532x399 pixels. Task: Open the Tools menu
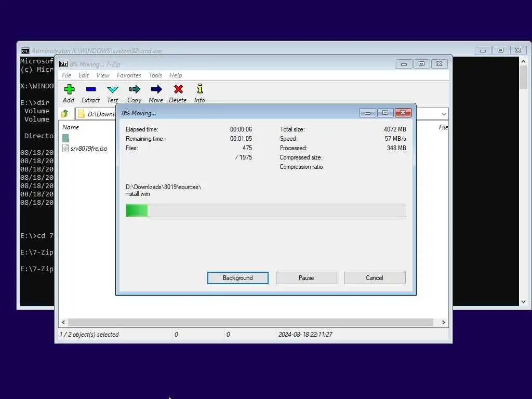(x=155, y=75)
